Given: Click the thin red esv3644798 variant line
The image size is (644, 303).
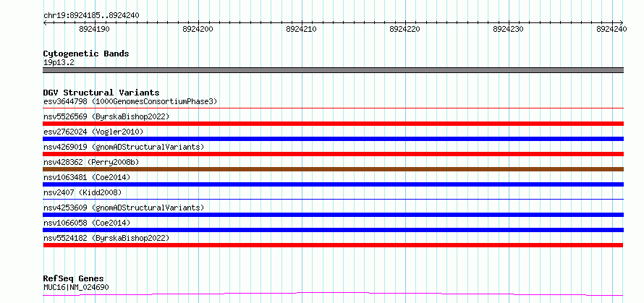Looking at the screenshot, I should tap(333, 108).
